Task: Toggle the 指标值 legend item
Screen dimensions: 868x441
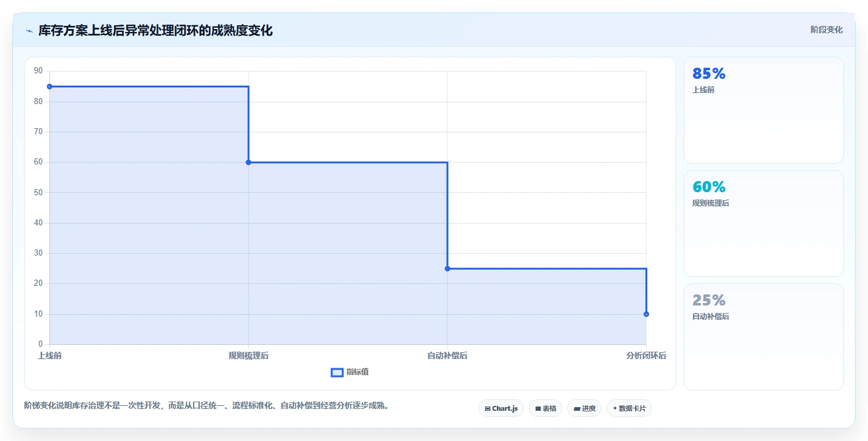Action: (350, 372)
